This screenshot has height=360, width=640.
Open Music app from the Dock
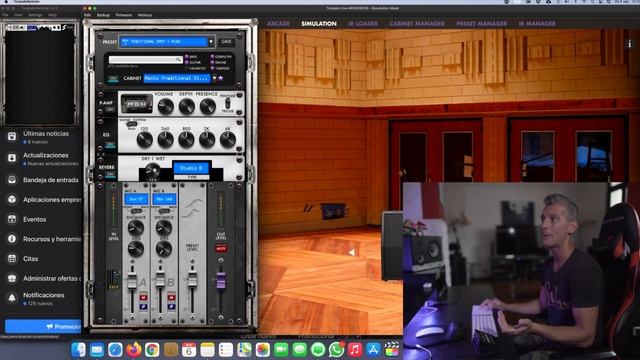point(355,350)
